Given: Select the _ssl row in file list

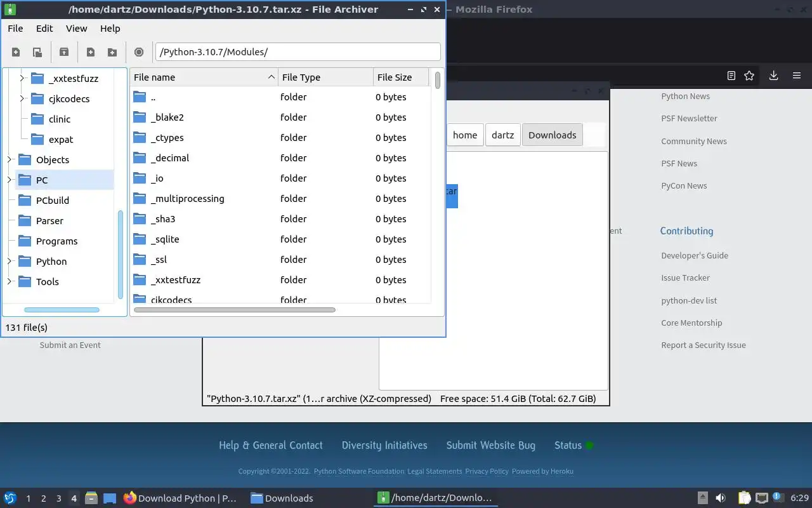Looking at the screenshot, I should pyautogui.click(x=280, y=260).
